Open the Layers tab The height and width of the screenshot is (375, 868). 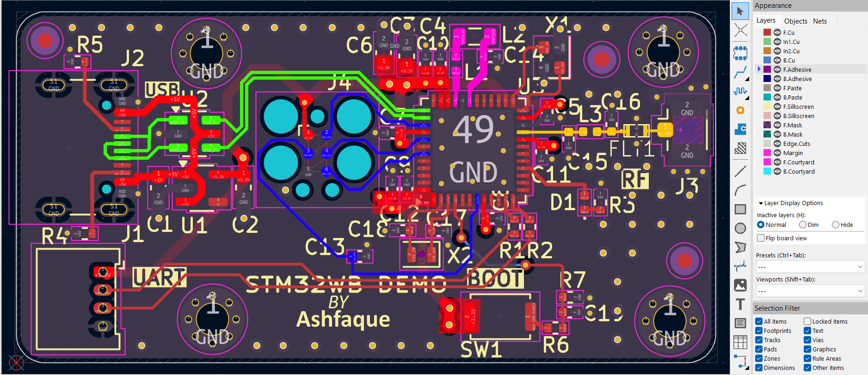pos(766,20)
